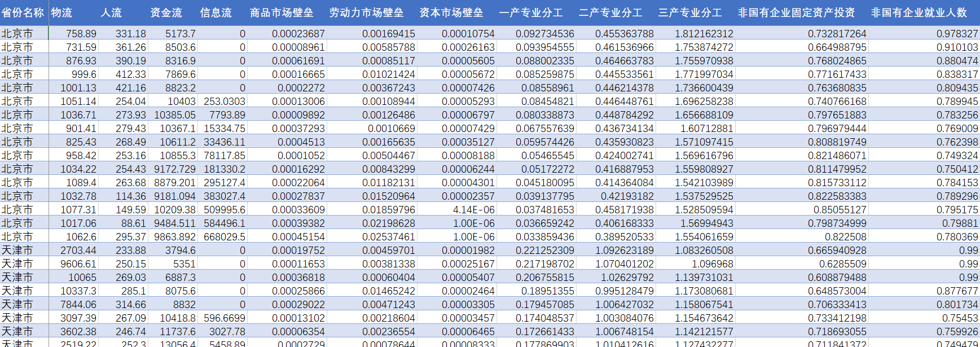Click the 资本市场壁垒 column header

tap(451, 12)
